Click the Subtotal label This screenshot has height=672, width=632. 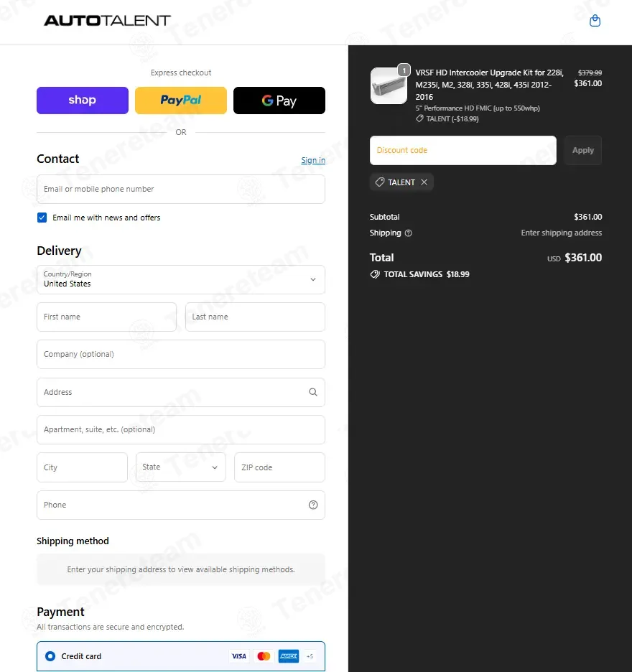(385, 217)
